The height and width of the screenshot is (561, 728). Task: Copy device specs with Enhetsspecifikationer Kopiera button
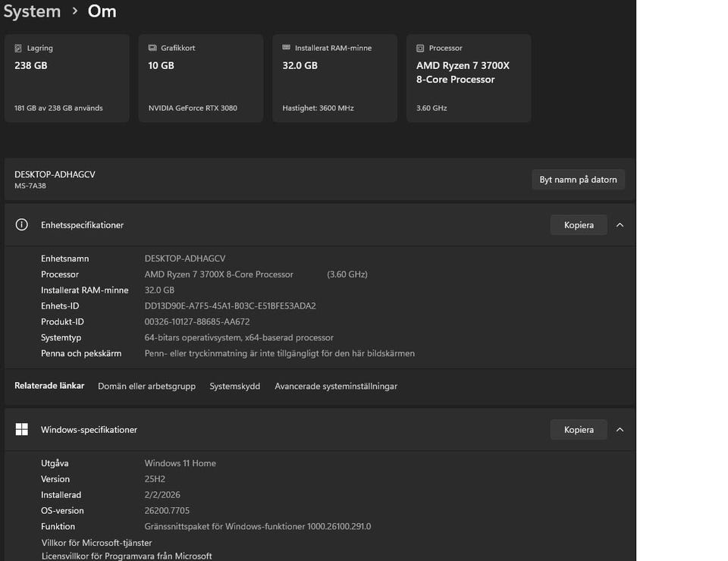click(579, 225)
